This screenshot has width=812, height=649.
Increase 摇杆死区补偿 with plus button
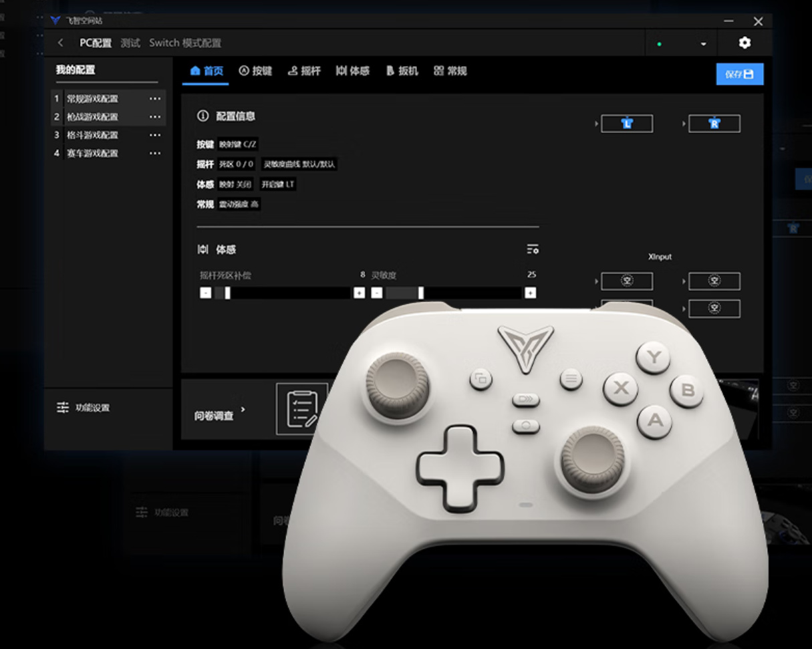click(x=360, y=293)
